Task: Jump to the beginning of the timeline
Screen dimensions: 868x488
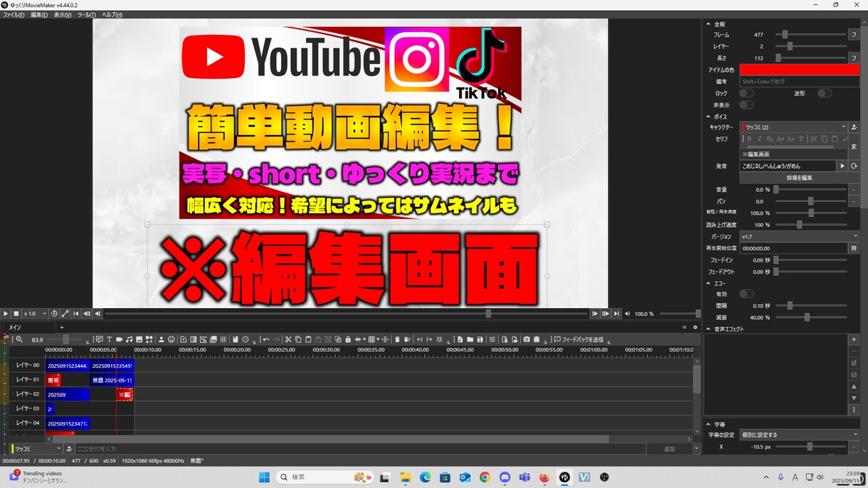Action: point(76,314)
